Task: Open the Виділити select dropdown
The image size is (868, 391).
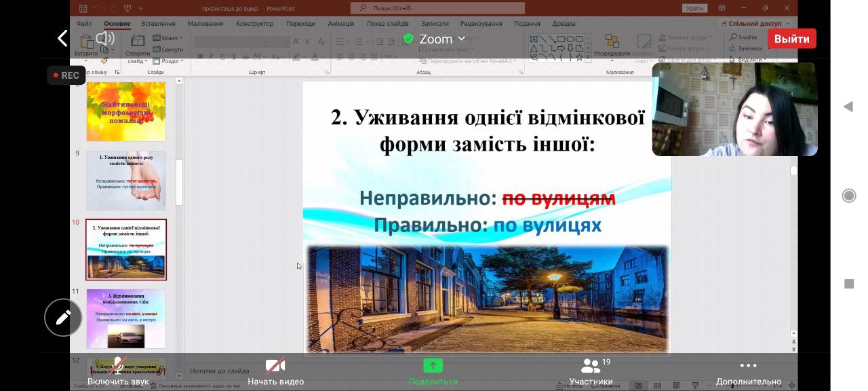Action: (749, 59)
